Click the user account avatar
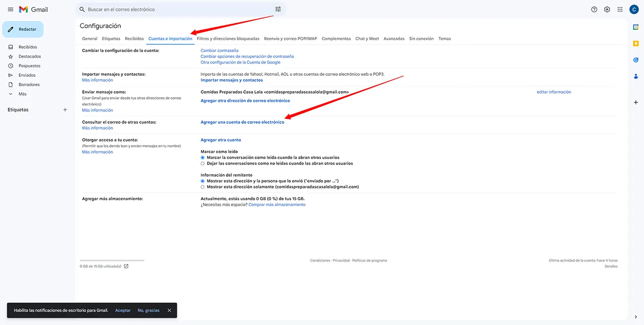Screen dimensions: 644x325 [634, 9]
